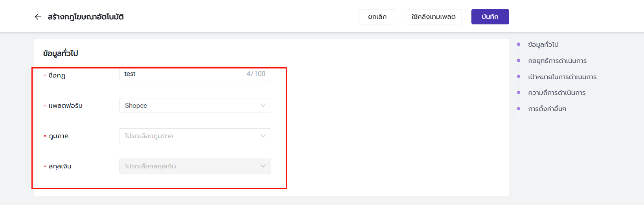
Task: Click the 4/100 character counter
Action: pyautogui.click(x=256, y=74)
